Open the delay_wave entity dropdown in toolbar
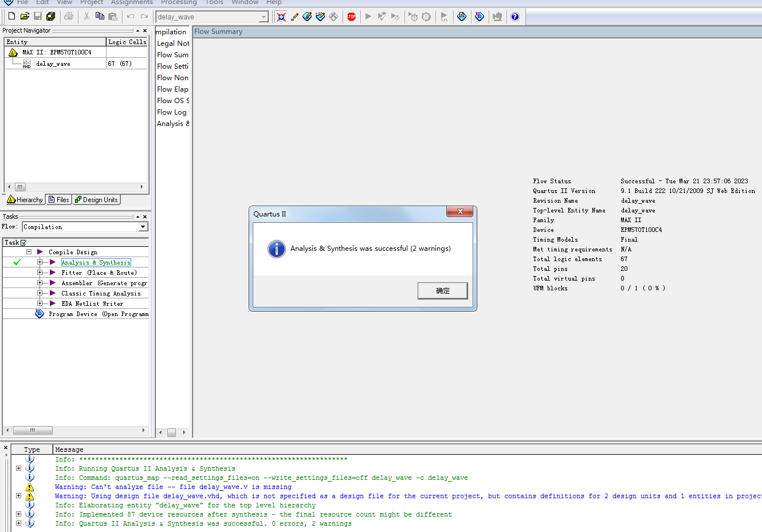 pyautogui.click(x=264, y=17)
